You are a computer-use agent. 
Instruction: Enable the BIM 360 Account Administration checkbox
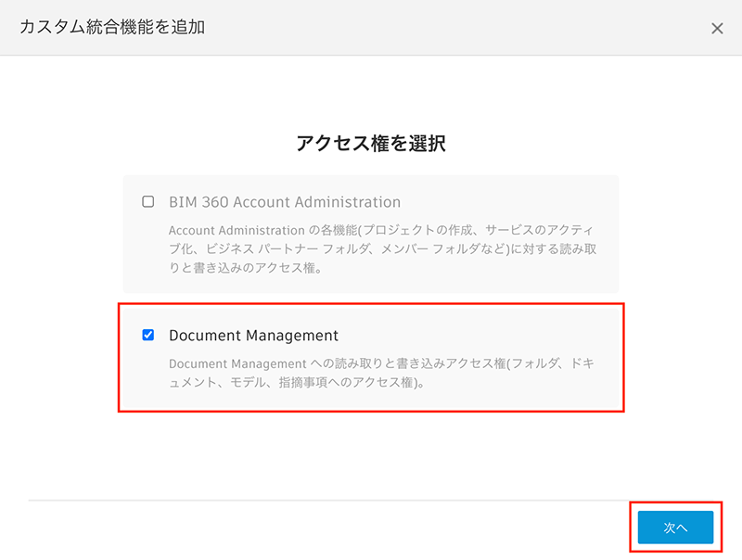(x=148, y=201)
